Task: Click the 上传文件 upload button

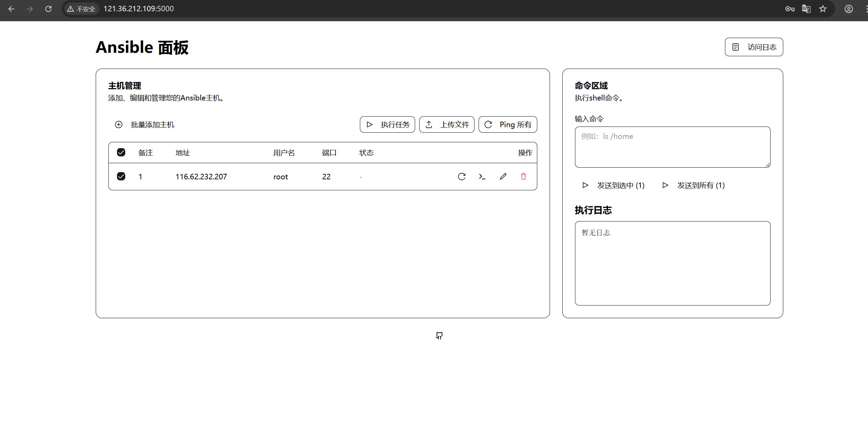Action: click(447, 124)
